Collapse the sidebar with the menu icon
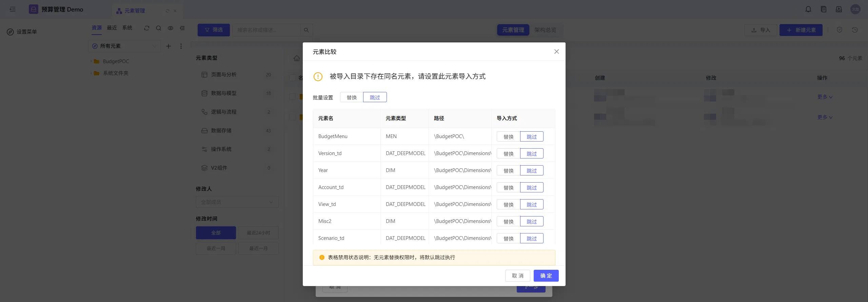This screenshot has width=868, height=302. pos(13,9)
